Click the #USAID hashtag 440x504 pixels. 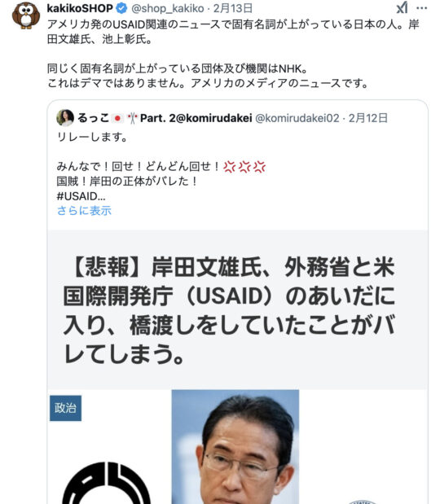81,196
